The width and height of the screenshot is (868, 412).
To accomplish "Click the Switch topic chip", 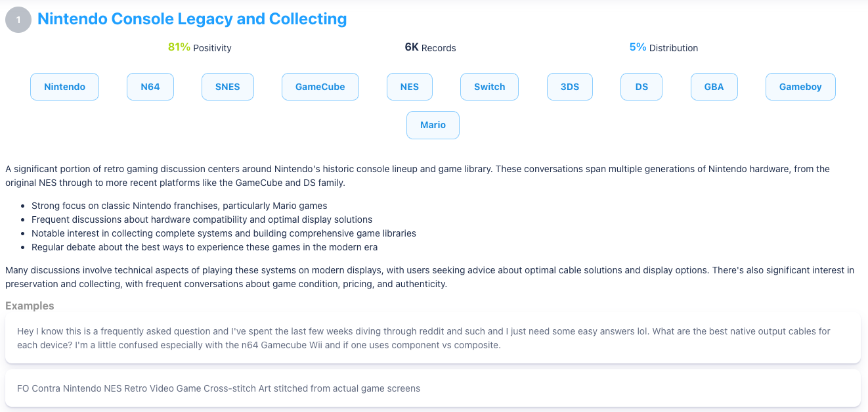I will pyautogui.click(x=488, y=86).
